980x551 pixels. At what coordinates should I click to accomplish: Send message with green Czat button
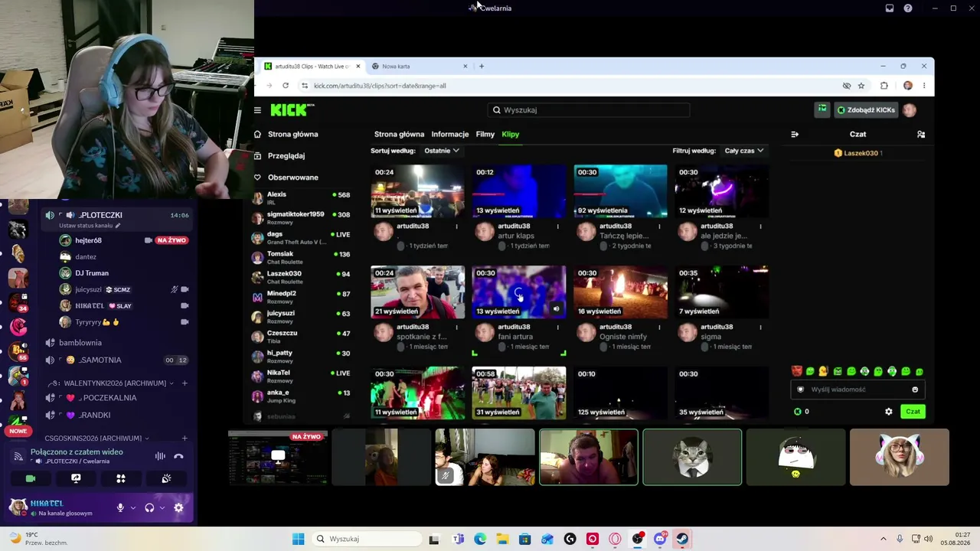[913, 412]
